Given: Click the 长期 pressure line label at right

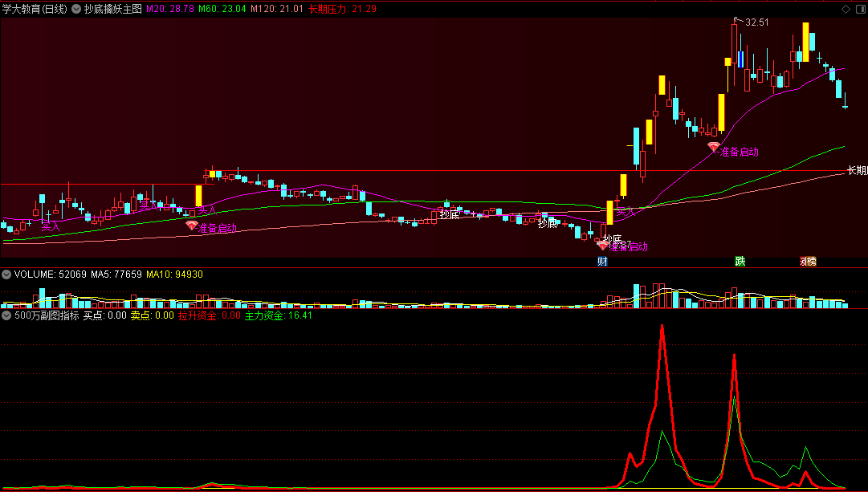Looking at the screenshot, I should [x=858, y=170].
